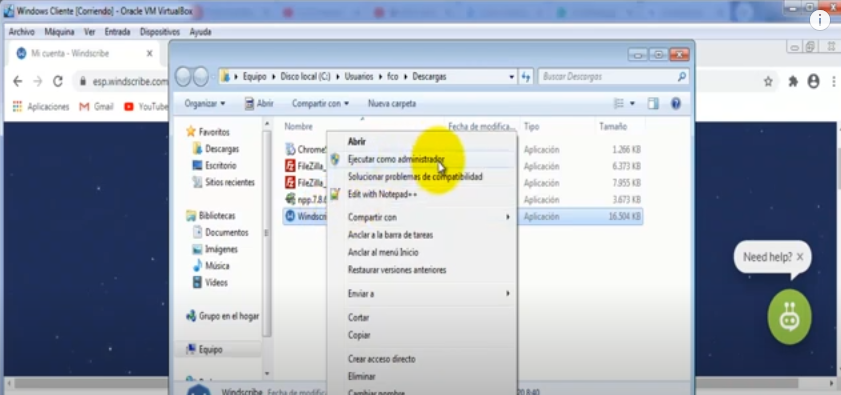Click the Notepad++ icon in context menu

[335, 194]
